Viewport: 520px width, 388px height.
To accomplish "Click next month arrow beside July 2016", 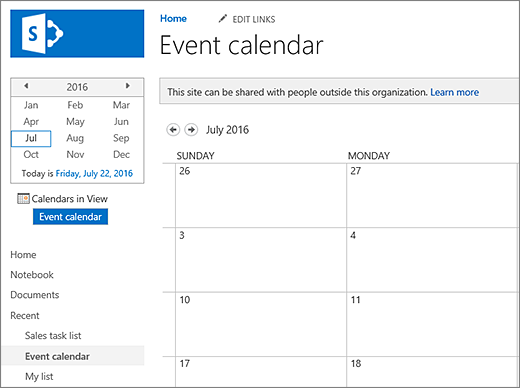I will pos(191,130).
